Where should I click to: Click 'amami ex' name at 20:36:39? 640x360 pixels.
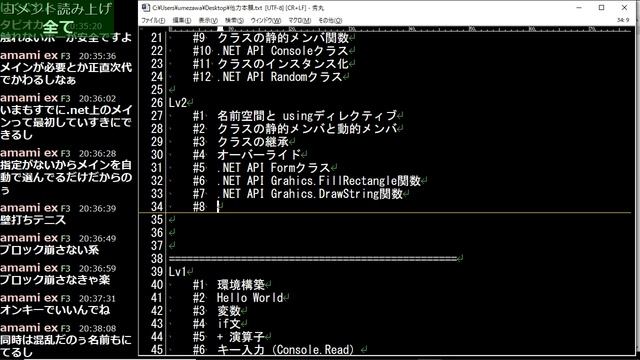pyautogui.click(x=29, y=208)
